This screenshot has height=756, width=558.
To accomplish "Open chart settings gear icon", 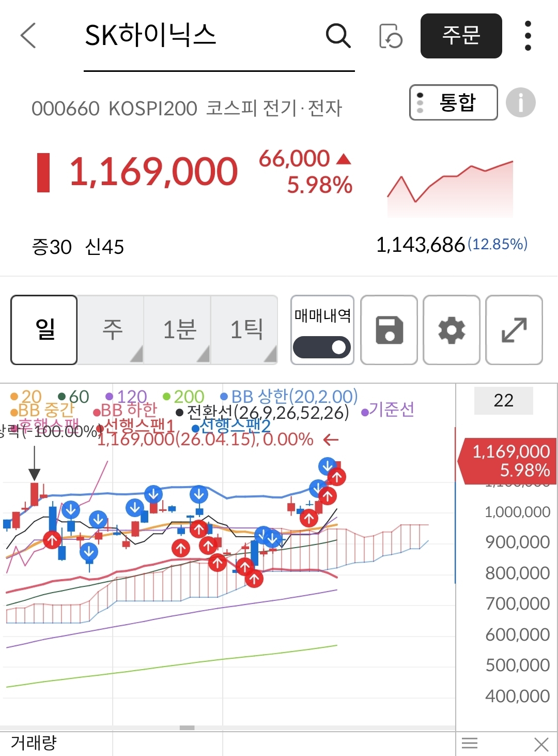I will tap(452, 330).
